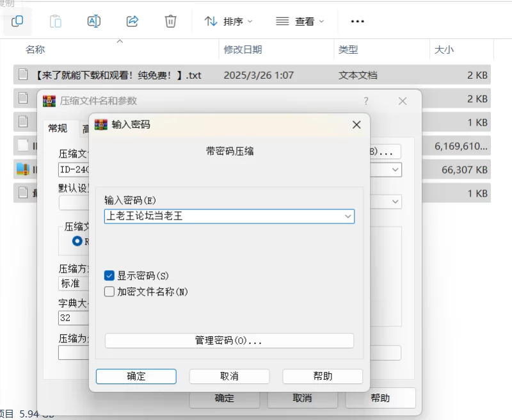Click the rename icon in Explorer toolbar
512x420 pixels.
tap(93, 21)
